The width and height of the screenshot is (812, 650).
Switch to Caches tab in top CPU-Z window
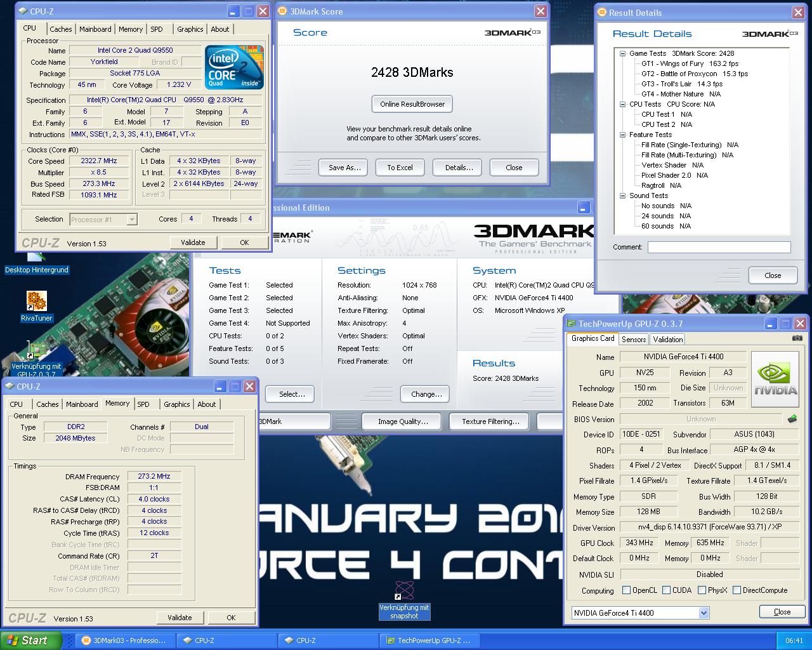[61, 29]
